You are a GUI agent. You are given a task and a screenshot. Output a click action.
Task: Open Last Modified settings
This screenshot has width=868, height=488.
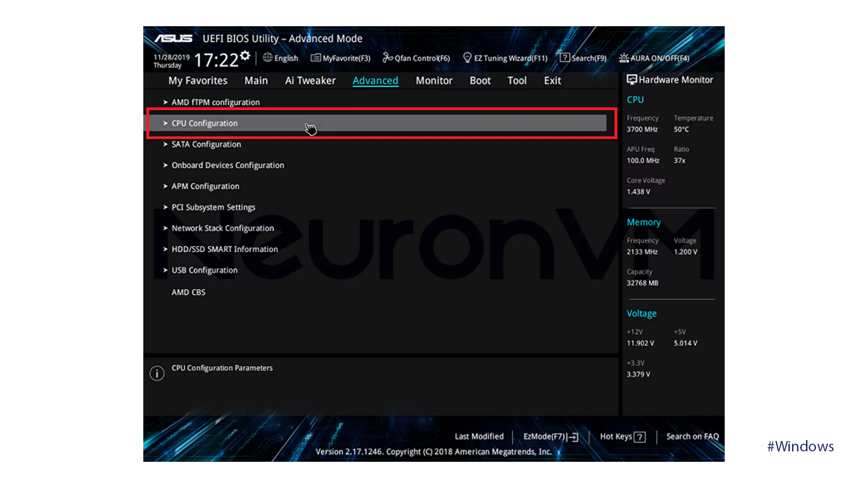point(479,436)
